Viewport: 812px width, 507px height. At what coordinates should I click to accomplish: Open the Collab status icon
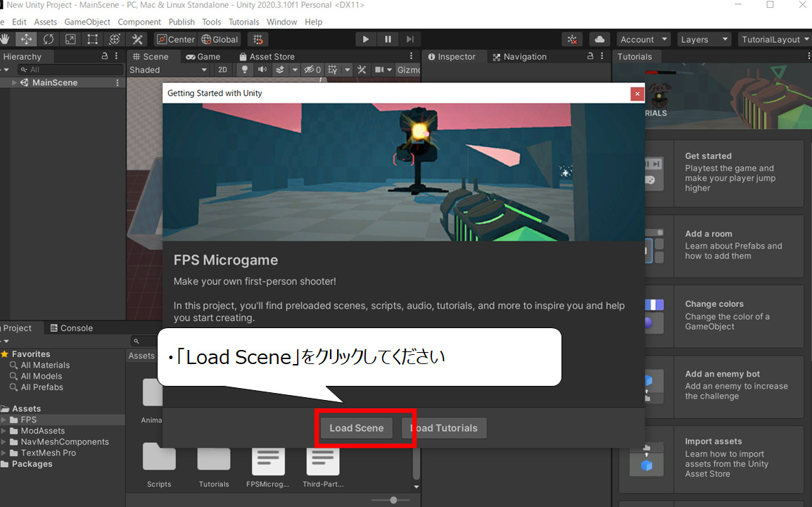pyautogui.click(x=572, y=39)
